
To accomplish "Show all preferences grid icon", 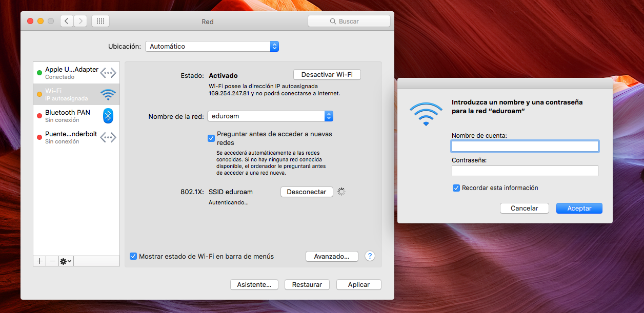I will coord(100,21).
